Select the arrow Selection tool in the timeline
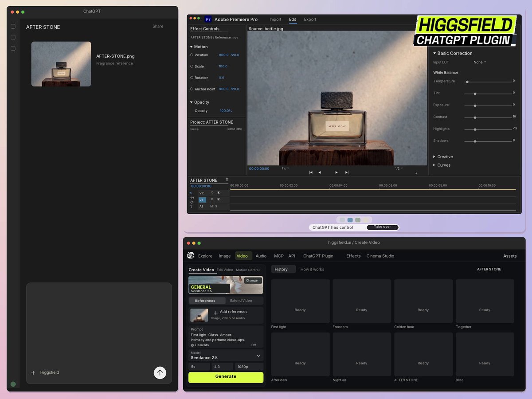 (x=192, y=193)
